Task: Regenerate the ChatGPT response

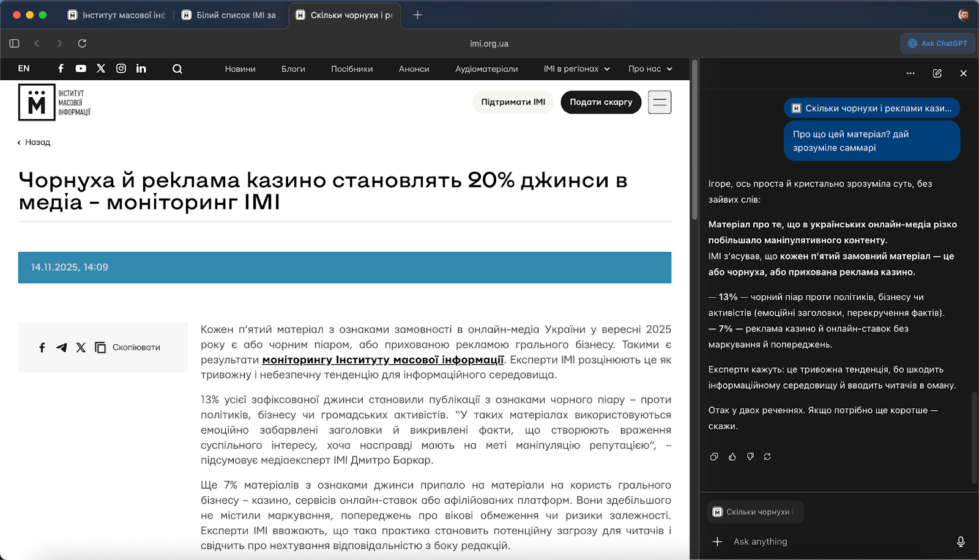Action: [767, 457]
